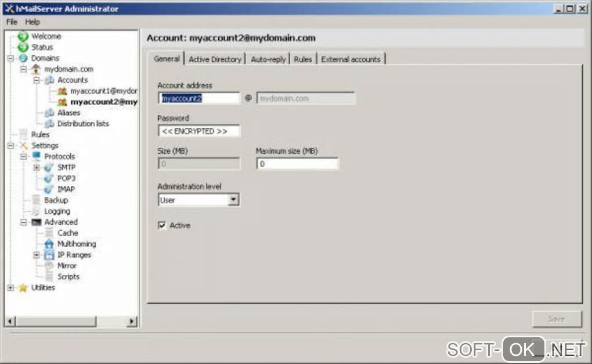Switch to the Auto-reply tab
This screenshot has width=592, height=364.
tap(268, 59)
